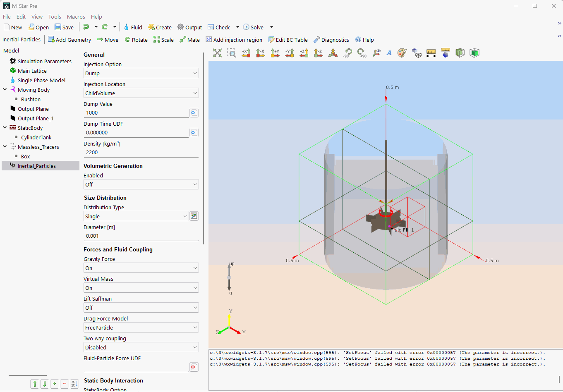Open the Macros menu
This screenshot has height=392, width=563.
(x=76, y=17)
